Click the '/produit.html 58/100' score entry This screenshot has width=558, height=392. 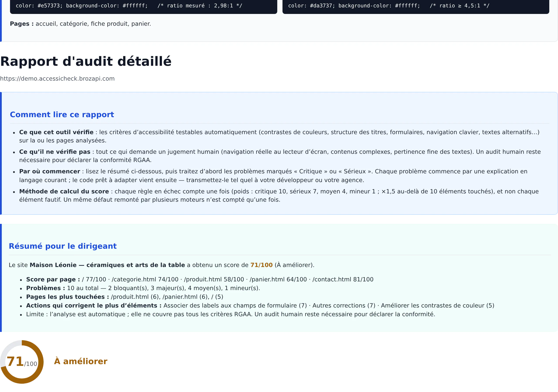214,279
